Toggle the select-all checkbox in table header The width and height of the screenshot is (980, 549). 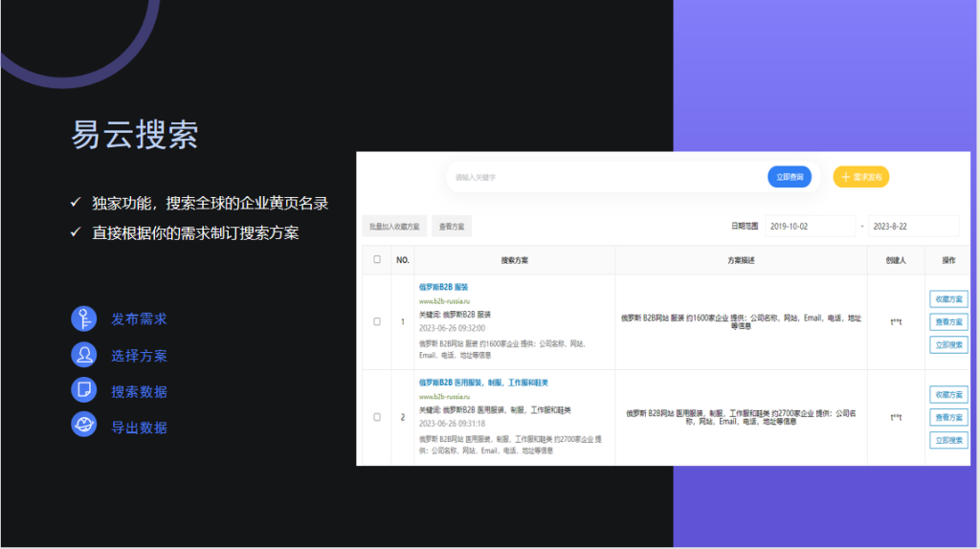pos(377,259)
